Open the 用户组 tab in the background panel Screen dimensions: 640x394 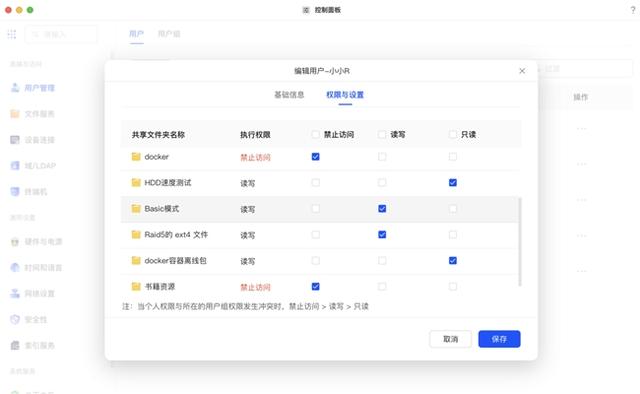click(x=169, y=34)
